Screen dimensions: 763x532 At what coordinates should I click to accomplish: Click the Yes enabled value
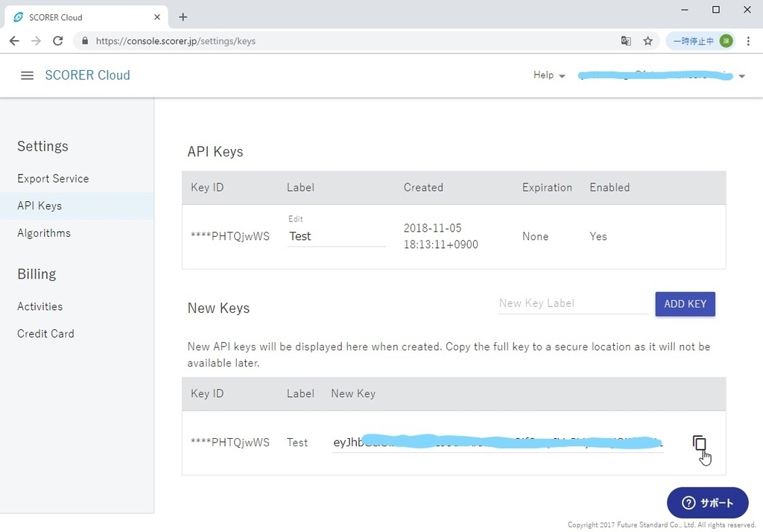[598, 236]
